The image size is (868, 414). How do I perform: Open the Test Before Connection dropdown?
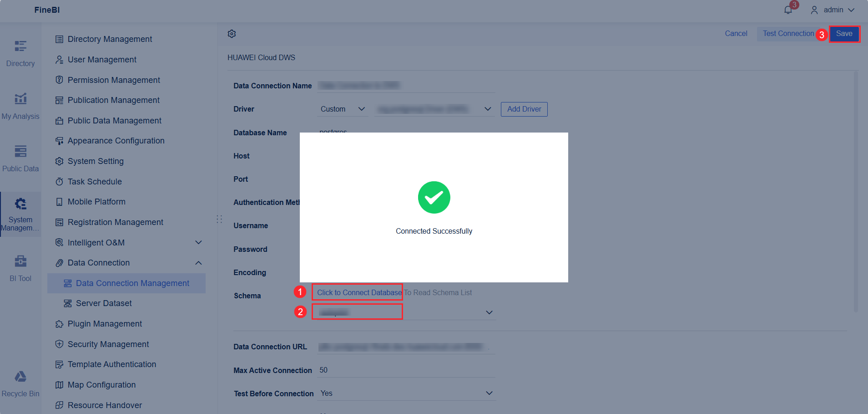pos(406,394)
